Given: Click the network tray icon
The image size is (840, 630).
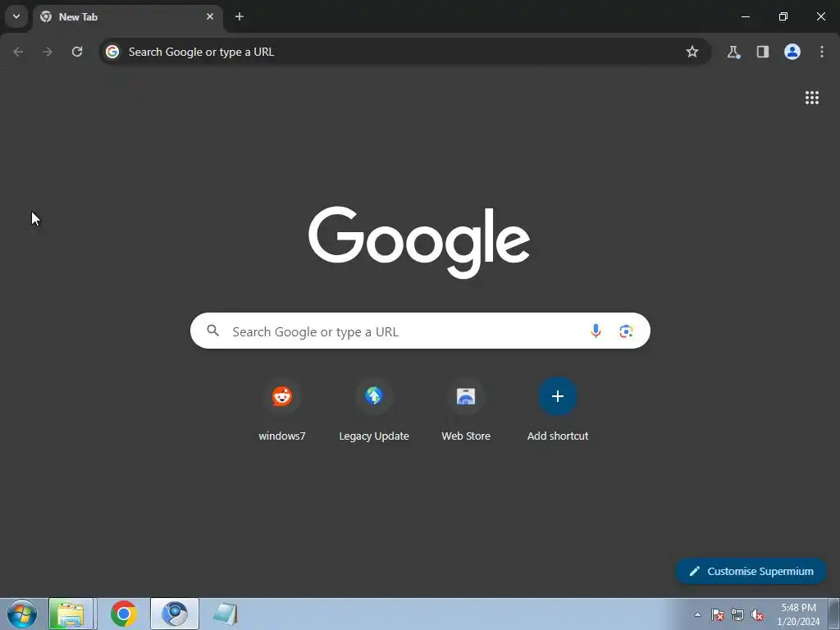Looking at the screenshot, I should pos(737,614).
